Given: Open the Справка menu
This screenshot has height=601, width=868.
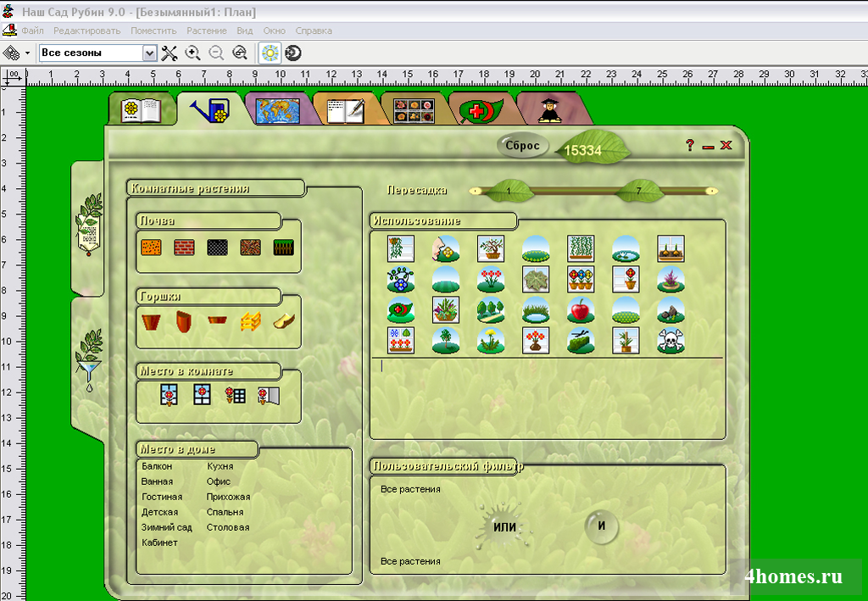Looking at the screenshot, I should [314, 31].
